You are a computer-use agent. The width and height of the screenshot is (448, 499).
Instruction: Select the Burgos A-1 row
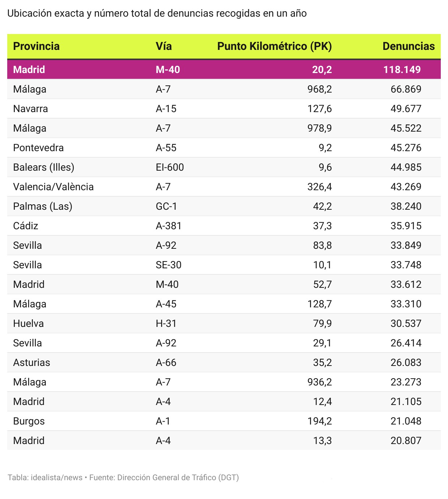tap(224, 421)
